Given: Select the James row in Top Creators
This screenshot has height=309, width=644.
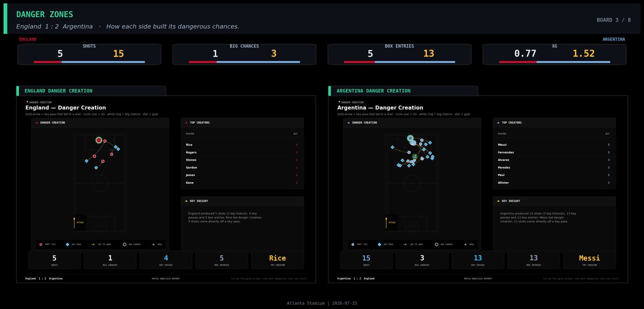Looking at the screenshot, I should point(242,175).
